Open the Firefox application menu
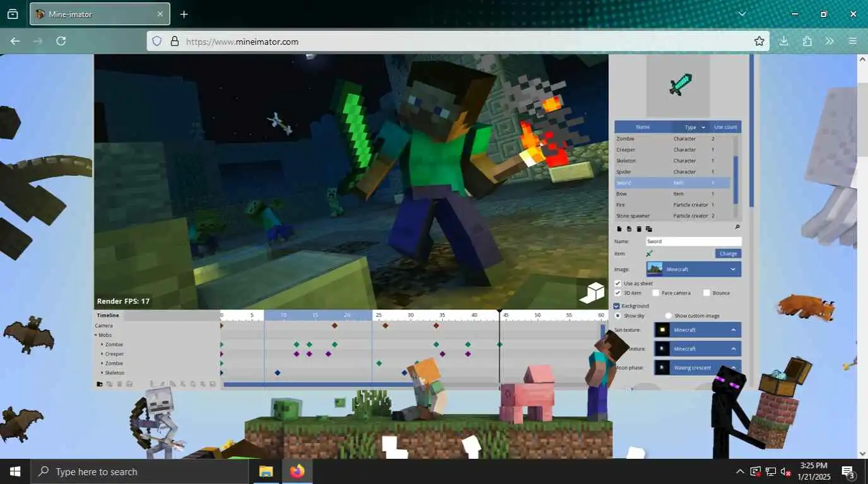This screenshot has width=868, height=484. click(x=853, y=41)
